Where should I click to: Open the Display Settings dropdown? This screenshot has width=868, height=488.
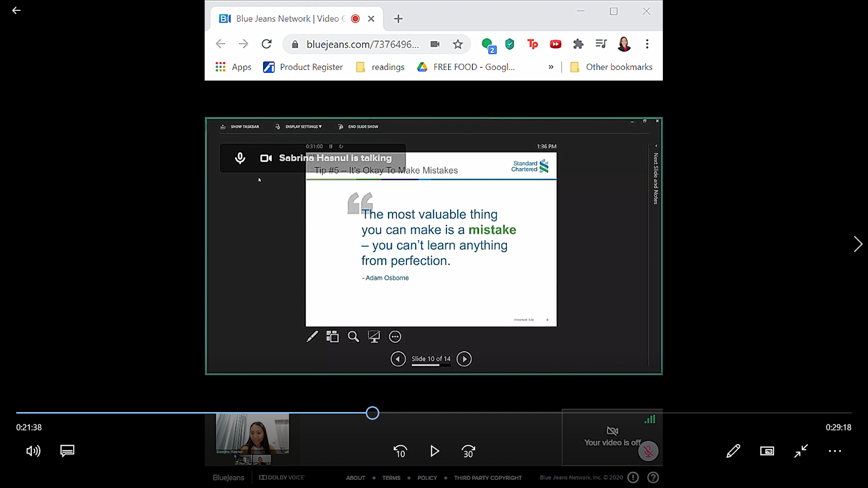coord(298,127)
